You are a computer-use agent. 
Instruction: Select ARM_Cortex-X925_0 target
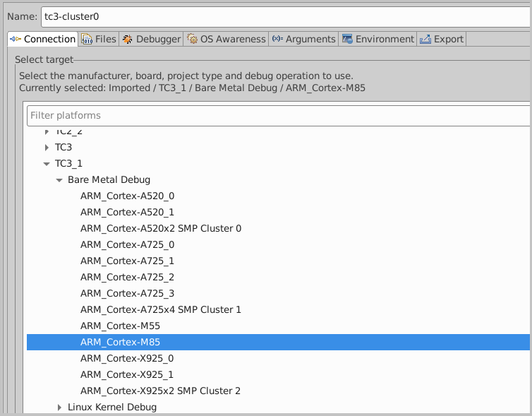click(127, 359)
